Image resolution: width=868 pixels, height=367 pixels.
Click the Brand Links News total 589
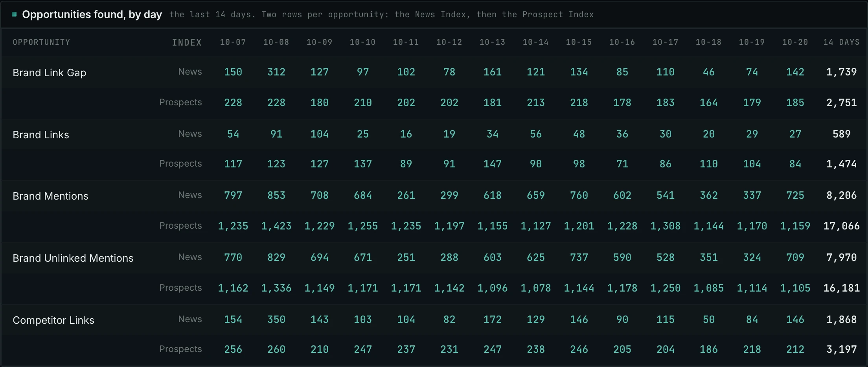click(841, 134)
